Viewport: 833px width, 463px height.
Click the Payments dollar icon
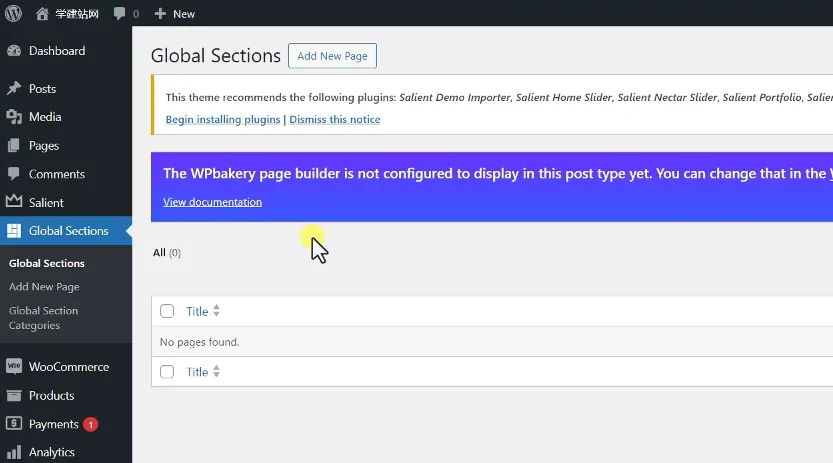[x=14, y=423]
